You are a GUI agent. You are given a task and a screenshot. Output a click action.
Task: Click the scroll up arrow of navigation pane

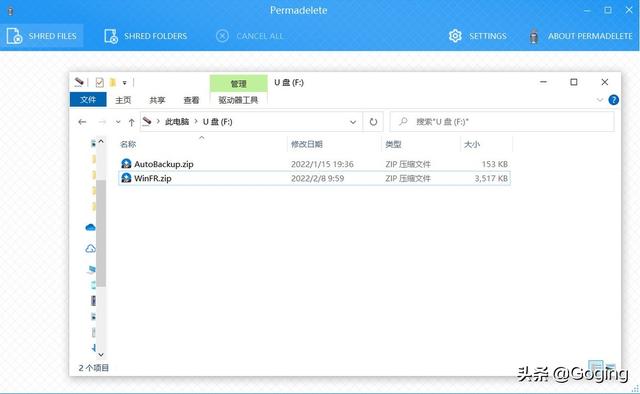click(101, 141)
